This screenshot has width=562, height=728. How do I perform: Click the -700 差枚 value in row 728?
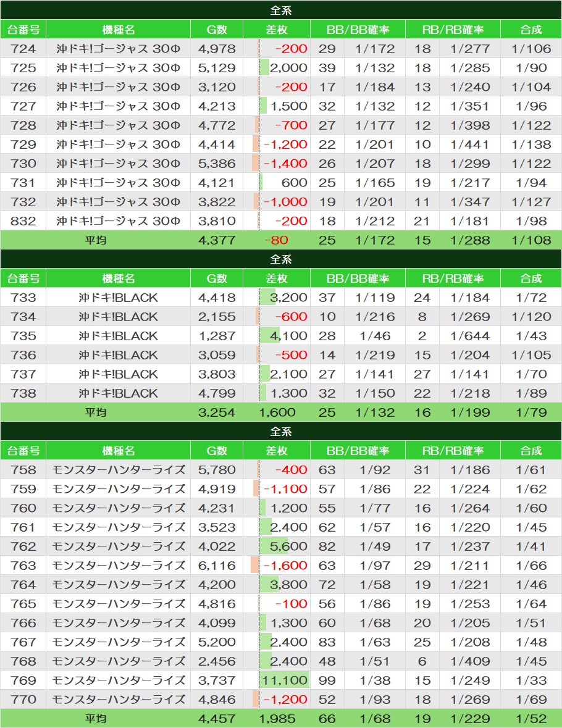[x=291, y=125]
